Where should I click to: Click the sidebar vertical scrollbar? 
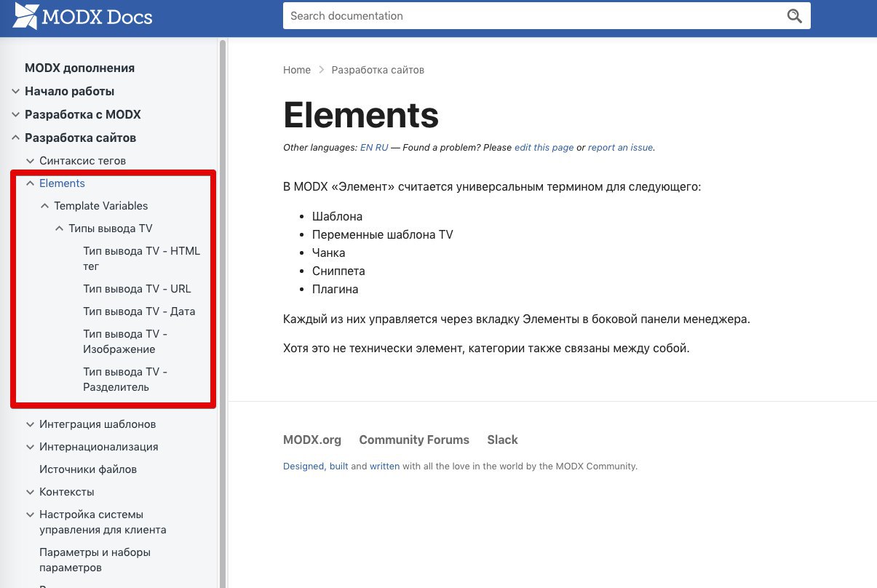[x=223, y=313]
